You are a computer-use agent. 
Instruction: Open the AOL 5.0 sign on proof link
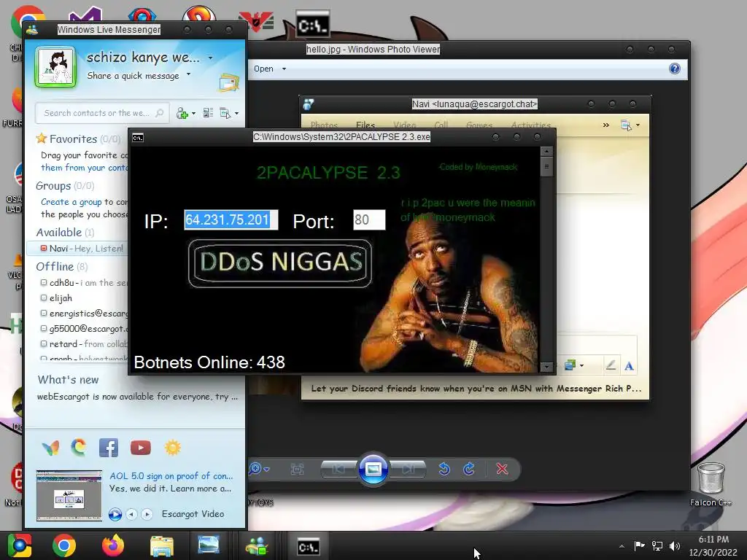click(171, 475)
